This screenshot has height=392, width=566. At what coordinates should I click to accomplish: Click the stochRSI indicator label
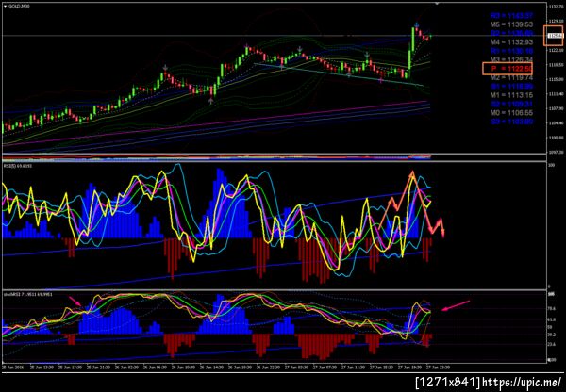(27, 295)
